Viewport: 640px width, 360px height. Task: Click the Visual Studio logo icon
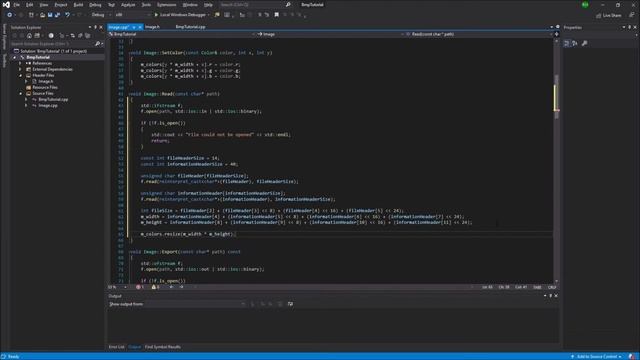6,4
